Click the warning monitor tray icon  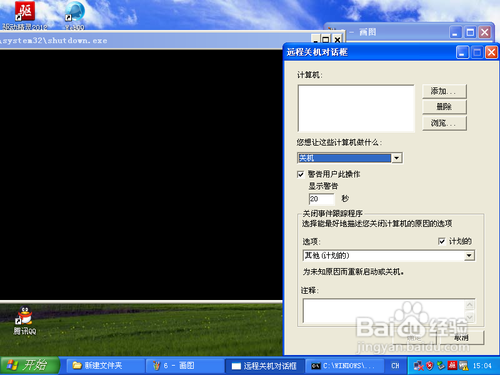tap(463, 366)
